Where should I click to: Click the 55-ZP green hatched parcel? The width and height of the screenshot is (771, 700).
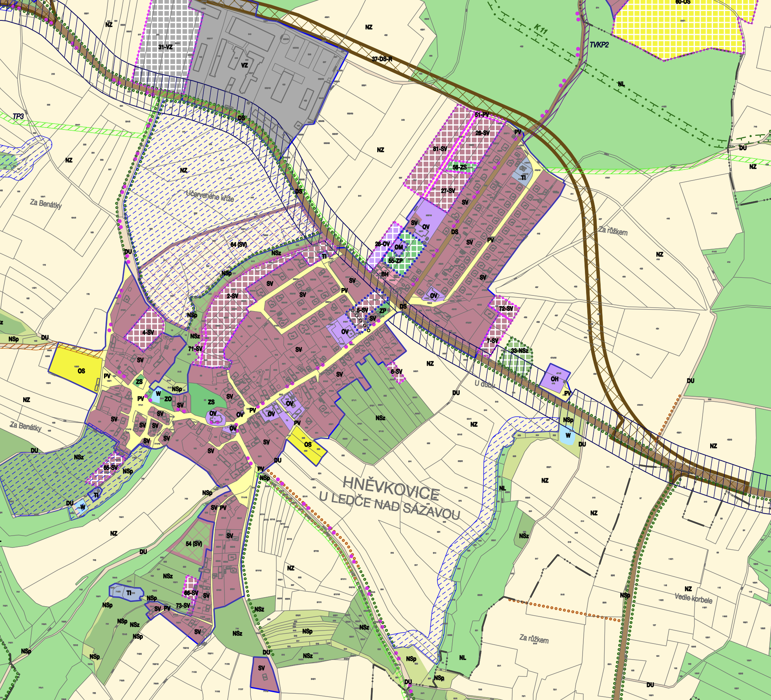coord(395,261)
